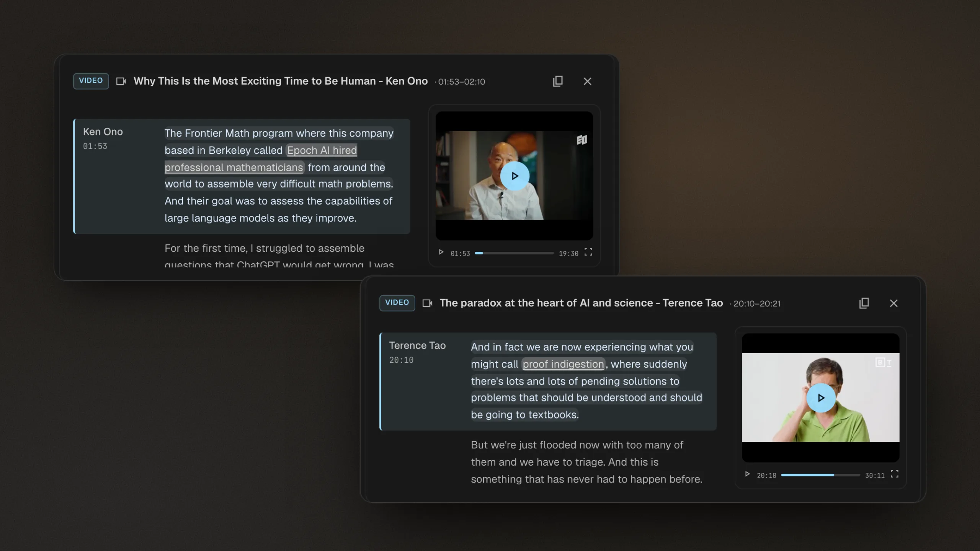980x551 pixels.
Task: Click the title 'The paradox at the heart of AI'
Action: tap(581, 303)
